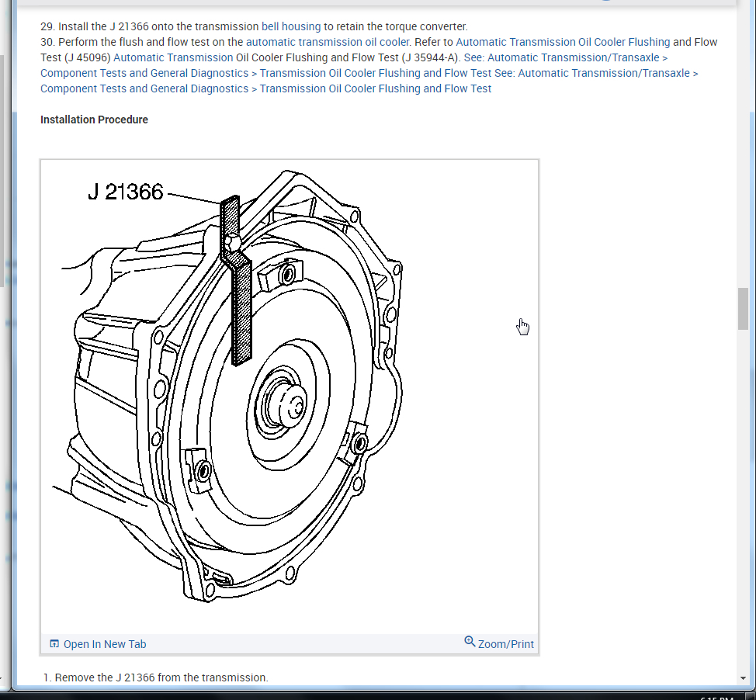The image size is (756, 700).
Task: Open the 'bell housing' link
Action: click(x=291, y=26)
